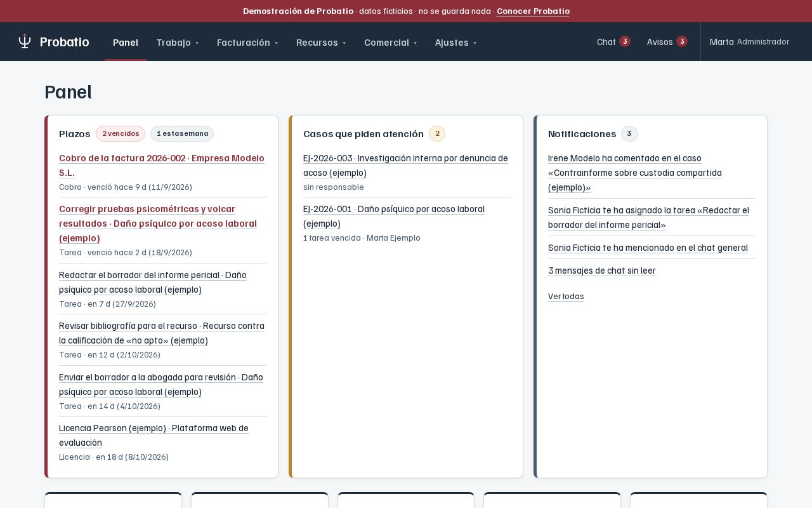Open case EJ-2026-003 Investigación interna
The height and width of the screenshot is (508, 812).
click(405, 165)
